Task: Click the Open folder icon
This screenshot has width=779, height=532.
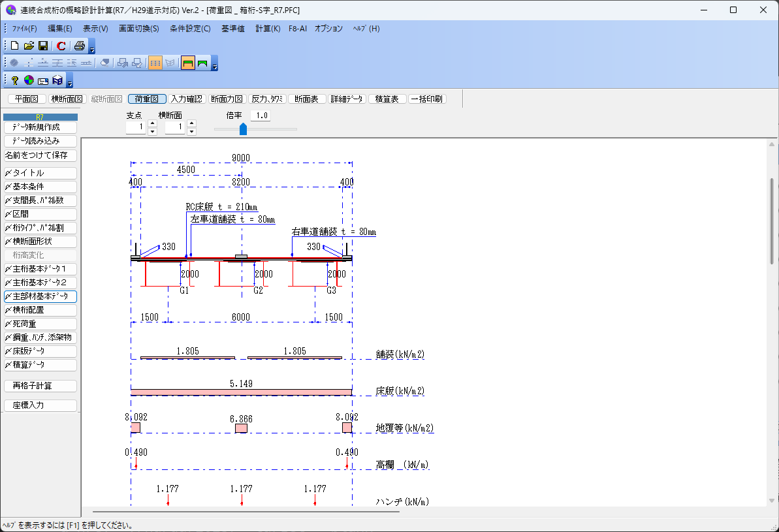Action: 29,46
